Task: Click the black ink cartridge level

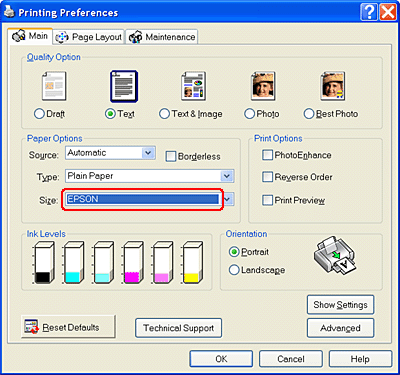Action: (x=44, y=263)
